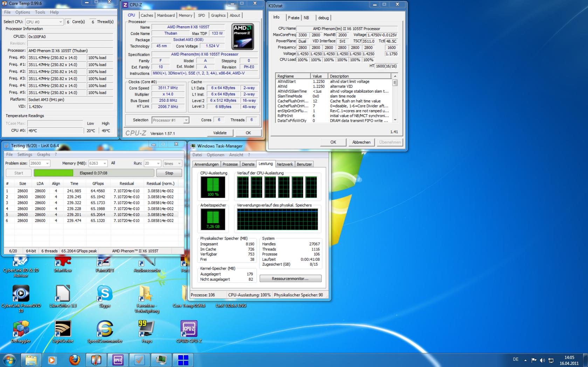This screenshot has width=588, height=367.
Task: Switch to the SPD tab in CPU-Z
Action: tap(201, 15)
